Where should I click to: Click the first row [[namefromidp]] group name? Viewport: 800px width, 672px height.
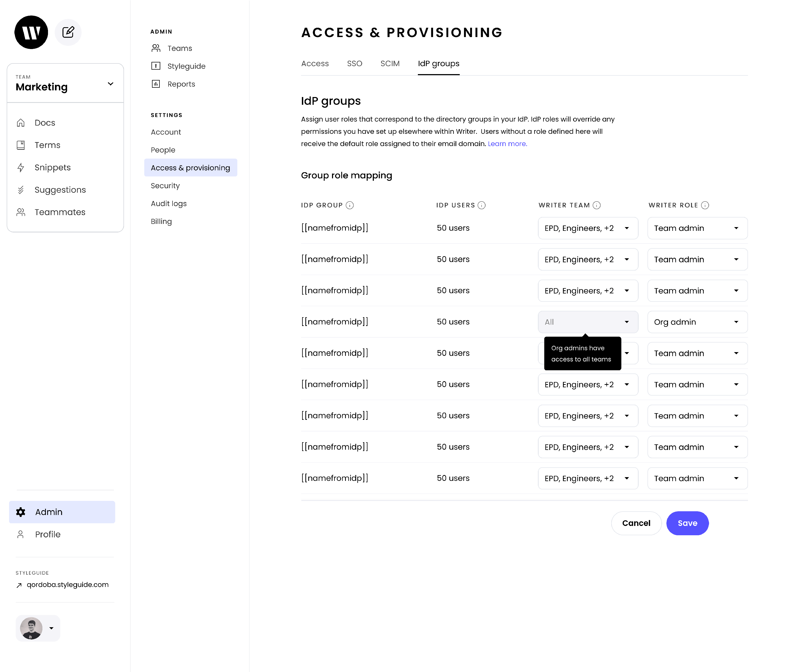click(x=335, y=228)
